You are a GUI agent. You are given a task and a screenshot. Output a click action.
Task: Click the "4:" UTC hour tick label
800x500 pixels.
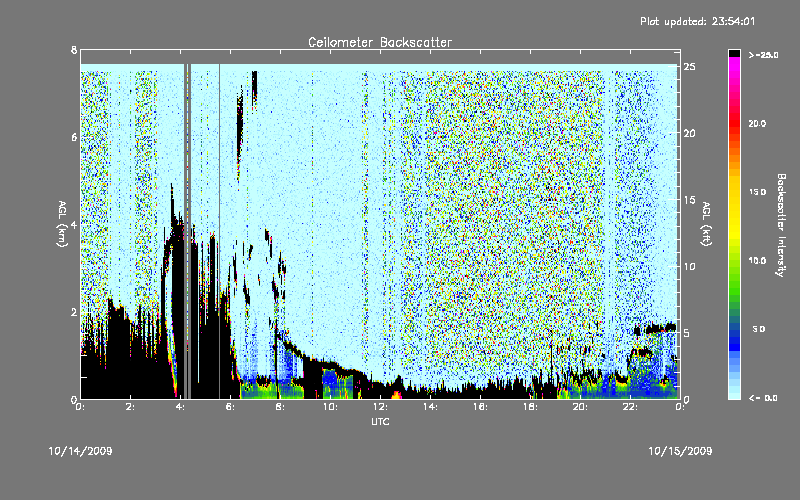click(x=181, y=407)
